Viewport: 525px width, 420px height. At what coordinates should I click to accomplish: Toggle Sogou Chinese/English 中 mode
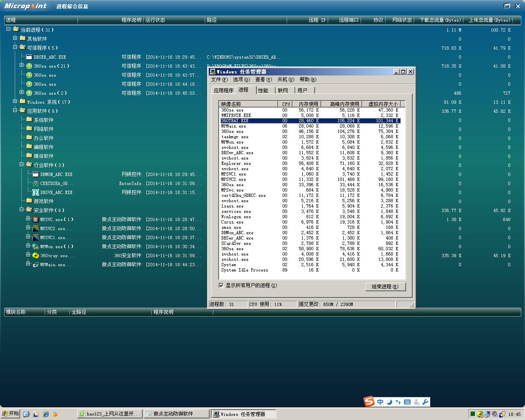[x=380, y=402]
